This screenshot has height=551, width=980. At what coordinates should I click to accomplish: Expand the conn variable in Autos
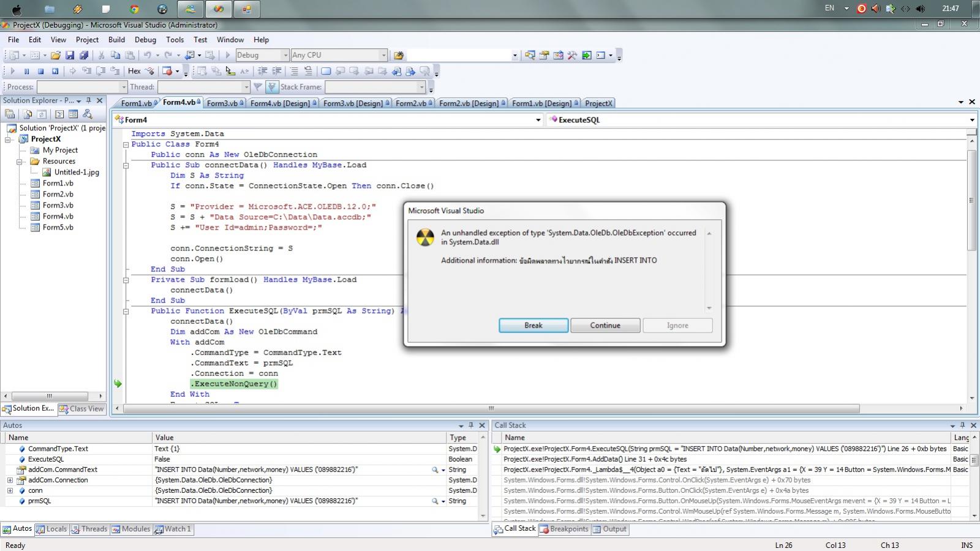click(10, 490)
